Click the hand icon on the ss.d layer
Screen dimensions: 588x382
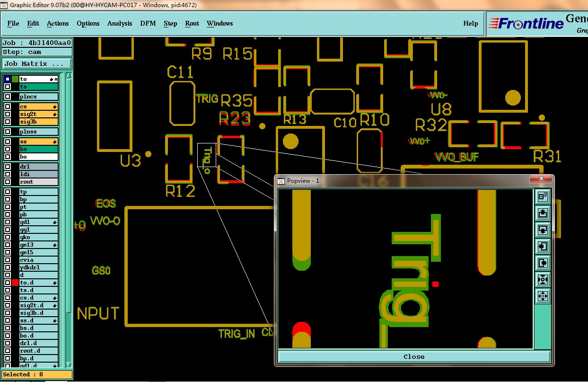coord(55,321)
